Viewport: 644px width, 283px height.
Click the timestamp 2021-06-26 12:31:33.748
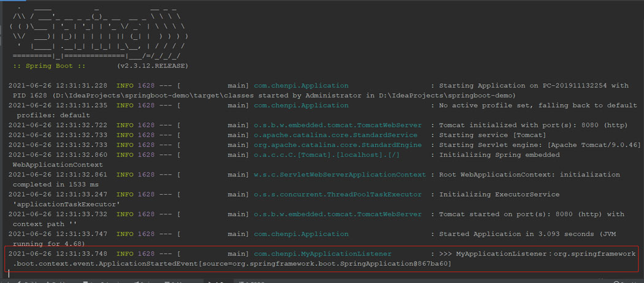[x=58, y=254]
